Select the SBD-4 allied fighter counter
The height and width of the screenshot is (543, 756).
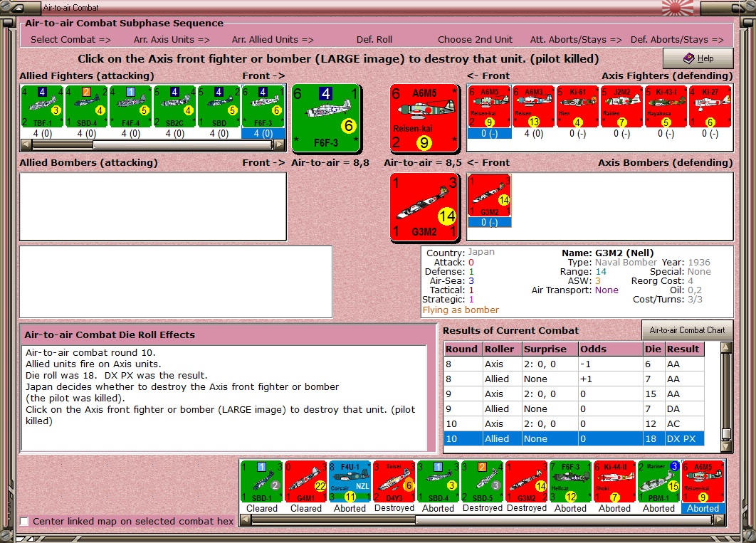pos(86,107)
